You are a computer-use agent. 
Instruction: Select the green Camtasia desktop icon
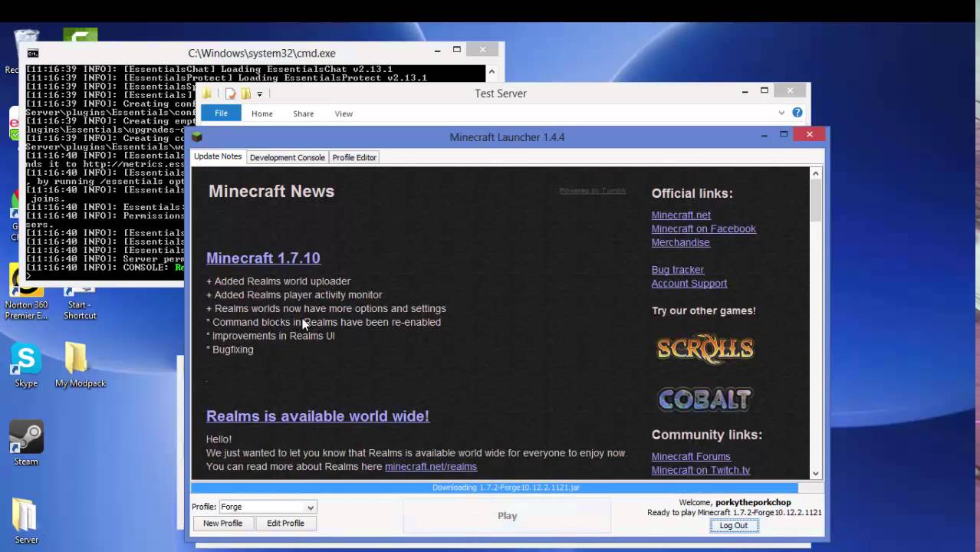(80, 37)
